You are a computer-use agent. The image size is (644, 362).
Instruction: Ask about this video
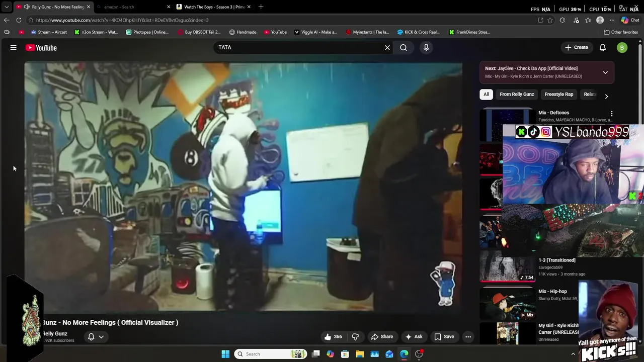414,337
